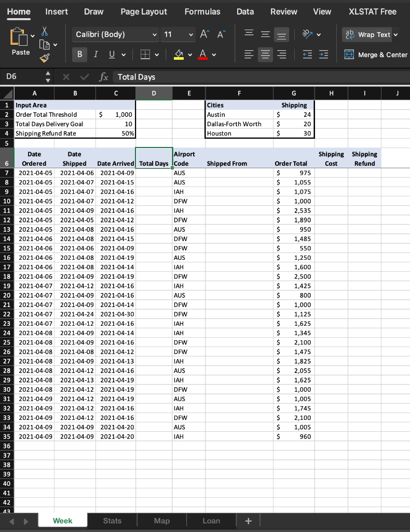Open the Formulas tab
410x532 pixels.
click(x=202, y=11)
